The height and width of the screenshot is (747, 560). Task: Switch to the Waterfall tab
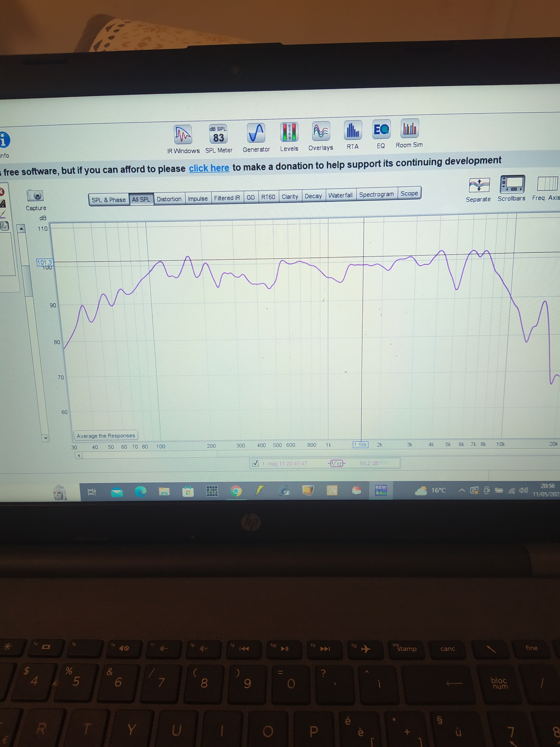[340, 195]
